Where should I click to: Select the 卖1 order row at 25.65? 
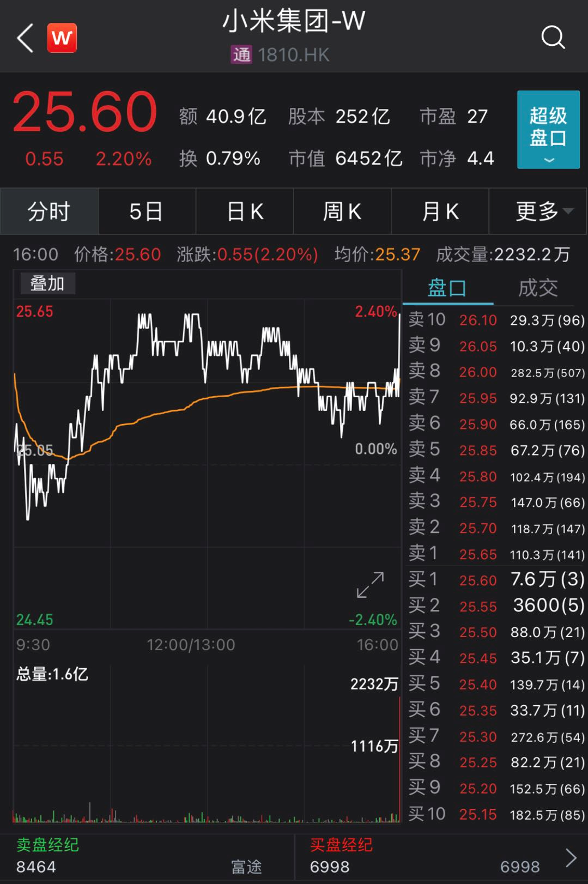(x=496, y=554)
